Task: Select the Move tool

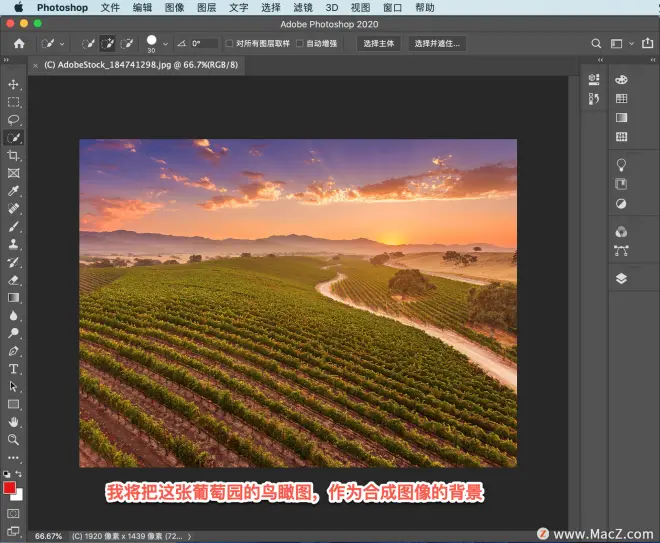Action: click(13, 84)
